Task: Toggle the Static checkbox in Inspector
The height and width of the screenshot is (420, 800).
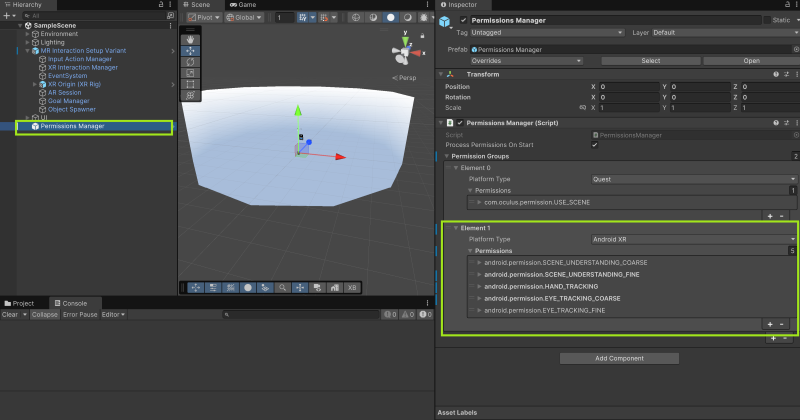Action: 767,20
